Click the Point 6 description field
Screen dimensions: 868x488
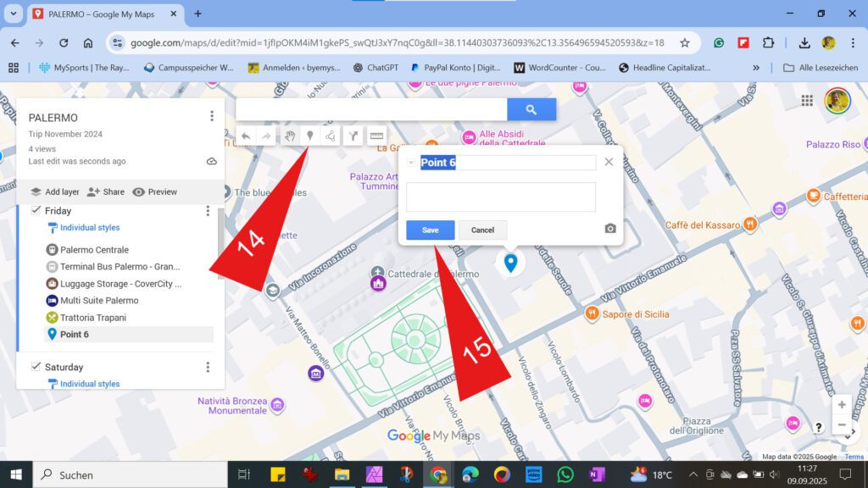[x=500, y=197]
